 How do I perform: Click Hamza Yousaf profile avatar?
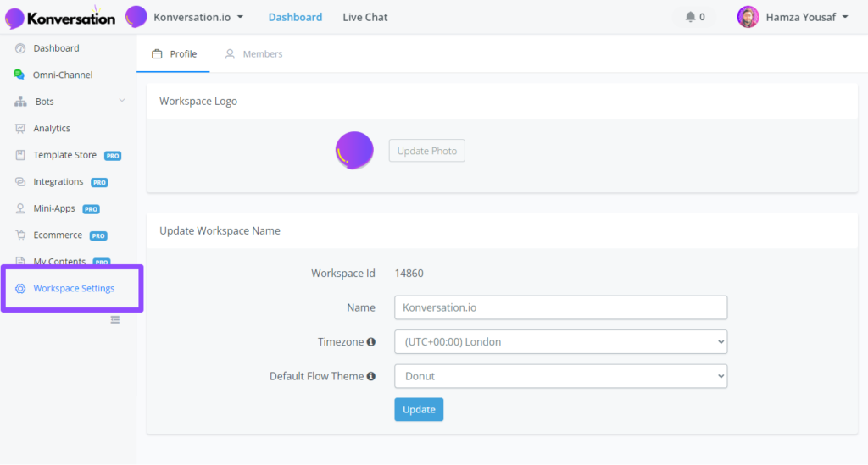748,17
